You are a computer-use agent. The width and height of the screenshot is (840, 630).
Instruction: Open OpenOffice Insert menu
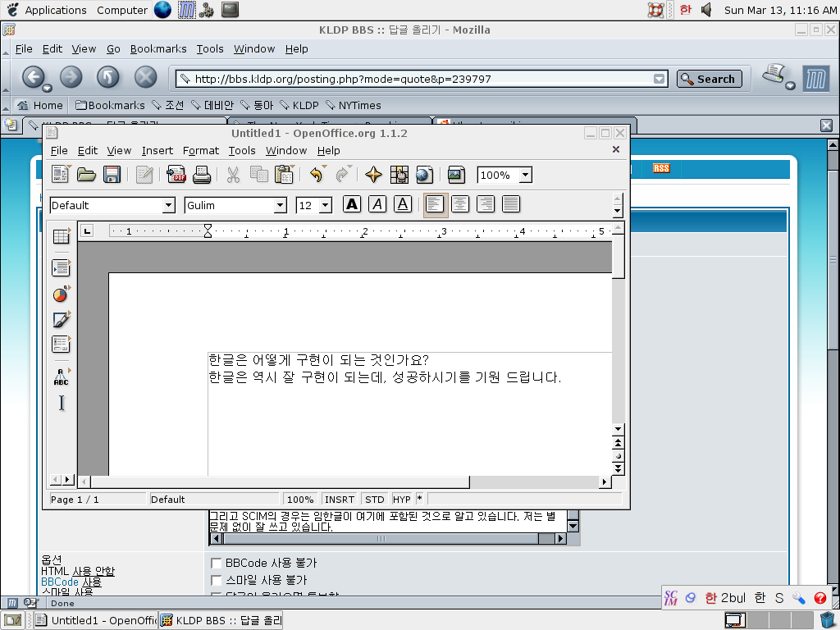(x=157, y=151)
